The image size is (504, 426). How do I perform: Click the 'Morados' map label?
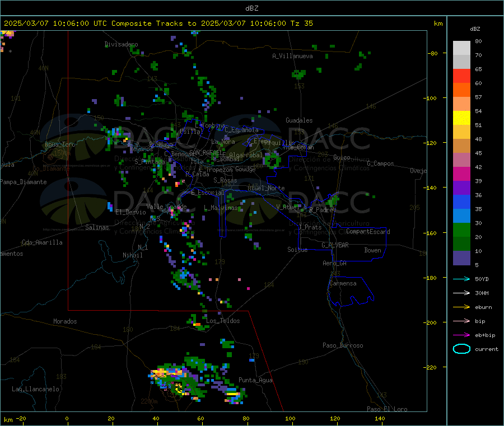[x=65, y=321]
